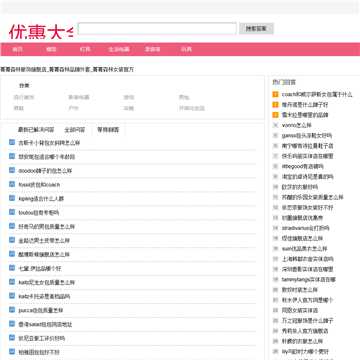Click blue icon beside 香港salad包包 question
This screenshot has width=360, height=360.
(12, 324)
